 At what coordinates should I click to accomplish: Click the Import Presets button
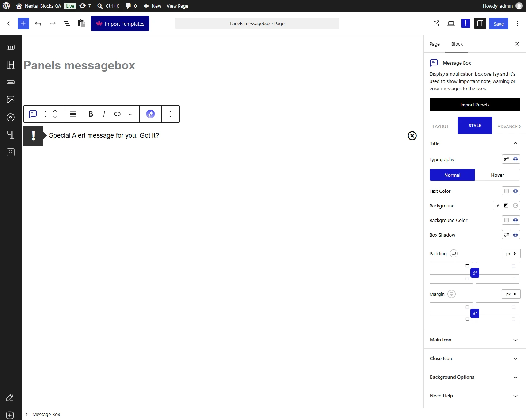point(475,104)
